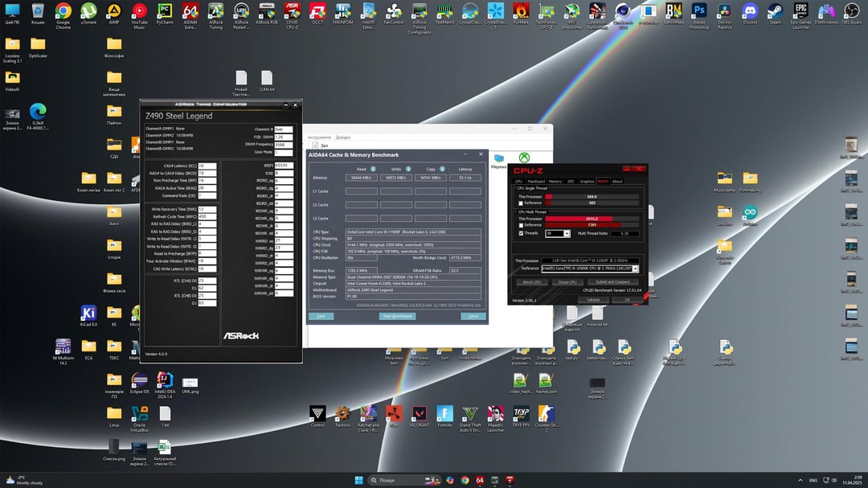Toggle Single Thread Reference checkbox in CPU-Z

(x=520, y=203)
